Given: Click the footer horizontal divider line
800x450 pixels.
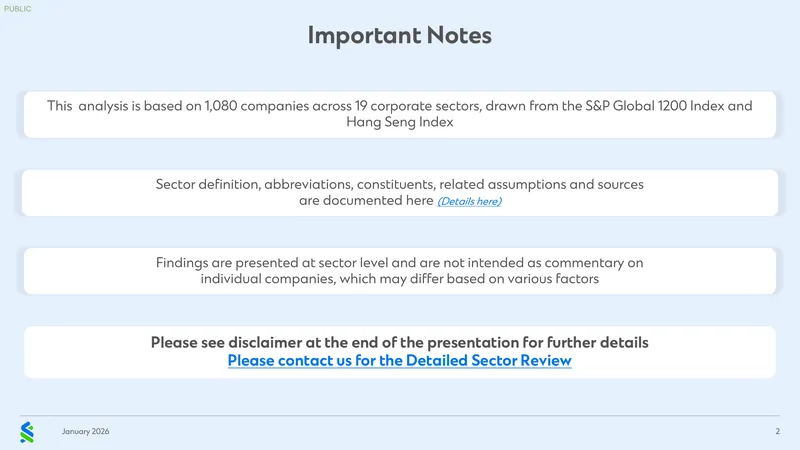Looking at the screenshot, I should pos(399,415).
